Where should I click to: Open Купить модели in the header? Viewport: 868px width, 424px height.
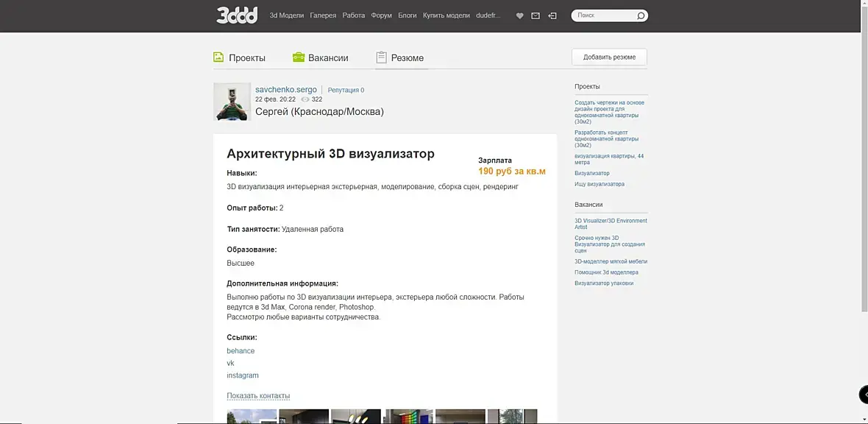(x=447, y=15)
